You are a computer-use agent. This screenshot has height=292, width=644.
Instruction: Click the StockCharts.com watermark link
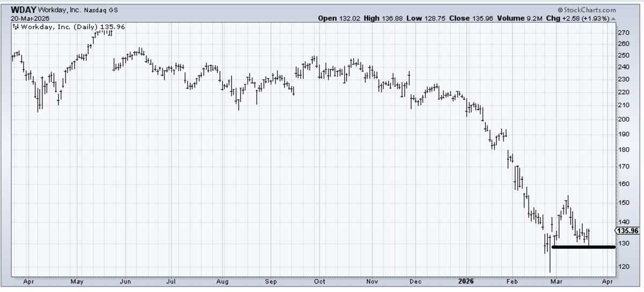[589, 10]
